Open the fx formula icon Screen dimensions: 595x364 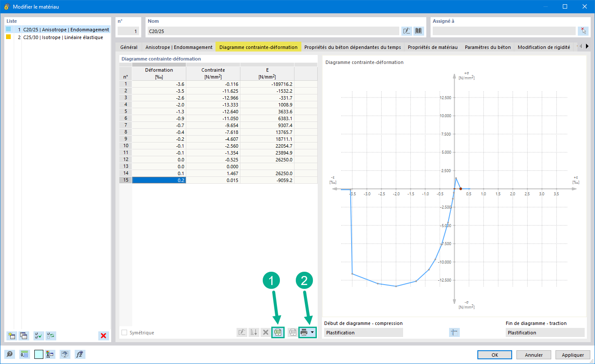coord(79,355)
